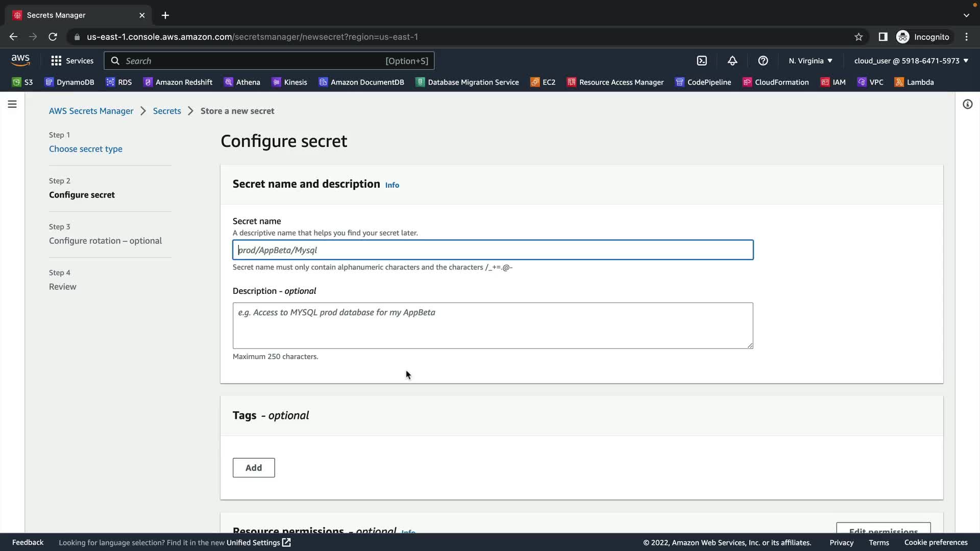This screenshot has height=551, width=980.
Task: Toggle the left hamburger navigation menu
Action: pyautogui.click(x=12, y=104)
